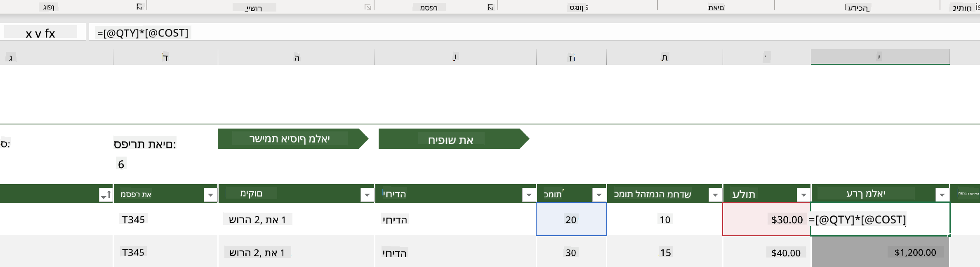This screenshot has height=267, width=980.
Task: Click the יאלמ ףוסיא תמישר arrow button
Action: 293,139
